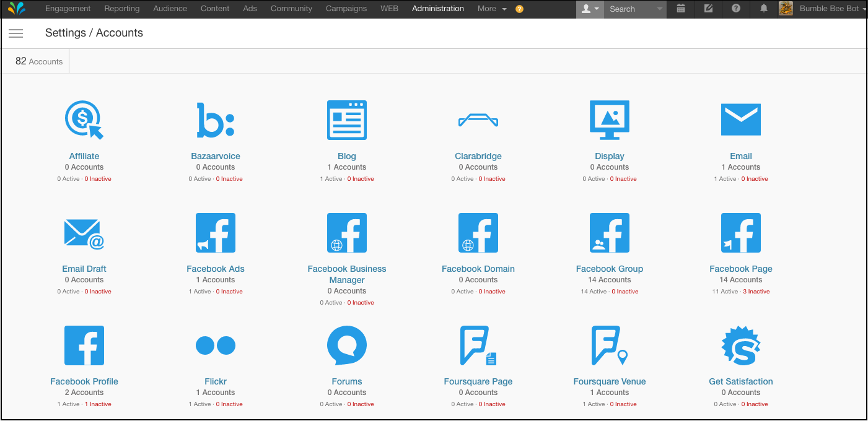Open the Facebook Page icon
868x421 pixels.
(741, 233)
